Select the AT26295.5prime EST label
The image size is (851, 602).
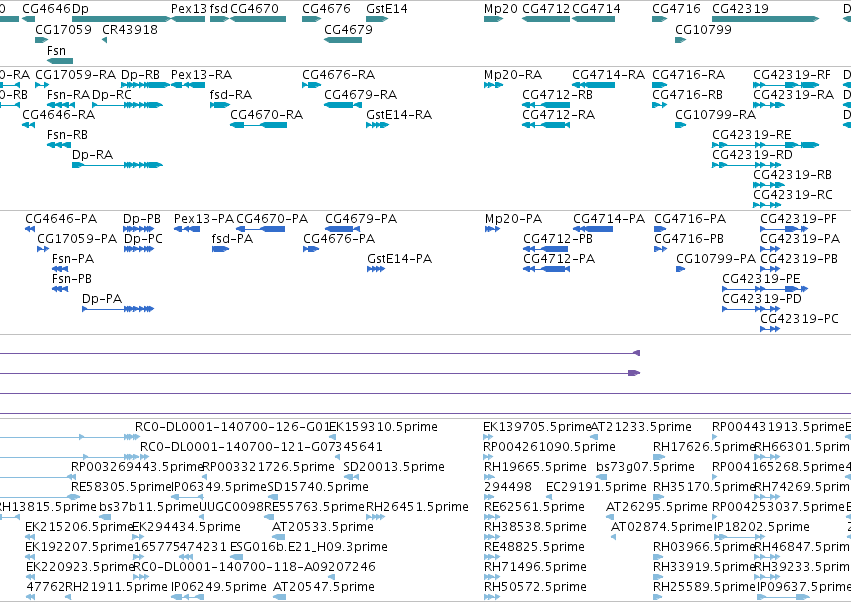point(657,507)
